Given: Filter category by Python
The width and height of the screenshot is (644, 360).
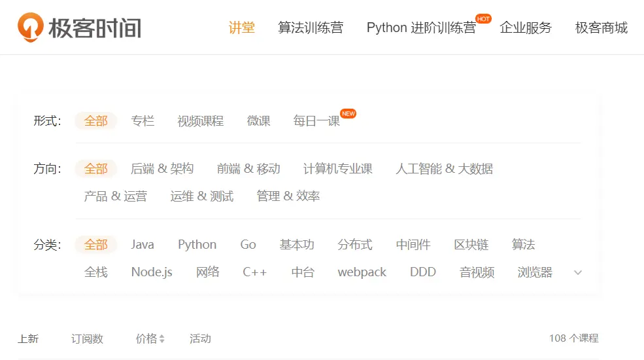Looking at the screenshot, I should [x=197, y=245].
